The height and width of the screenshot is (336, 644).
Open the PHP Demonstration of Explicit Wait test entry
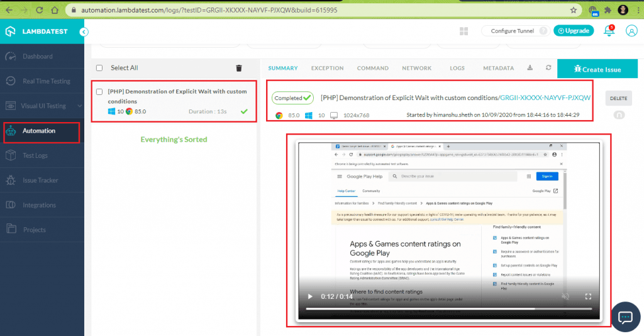click(x=177, y=96)
